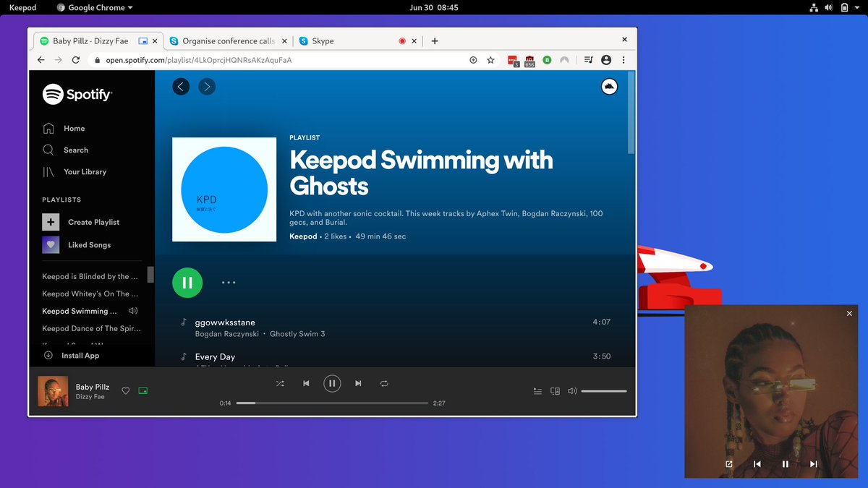The width and height of the screenshot is (868, 488).
Task: Skip to previous track in player bar
Action: click(x=306, y=384)
